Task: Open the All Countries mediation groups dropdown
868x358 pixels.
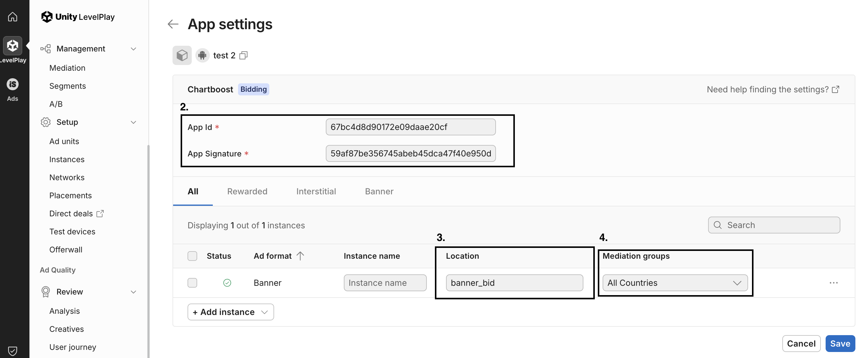Action: coord(674,283)
